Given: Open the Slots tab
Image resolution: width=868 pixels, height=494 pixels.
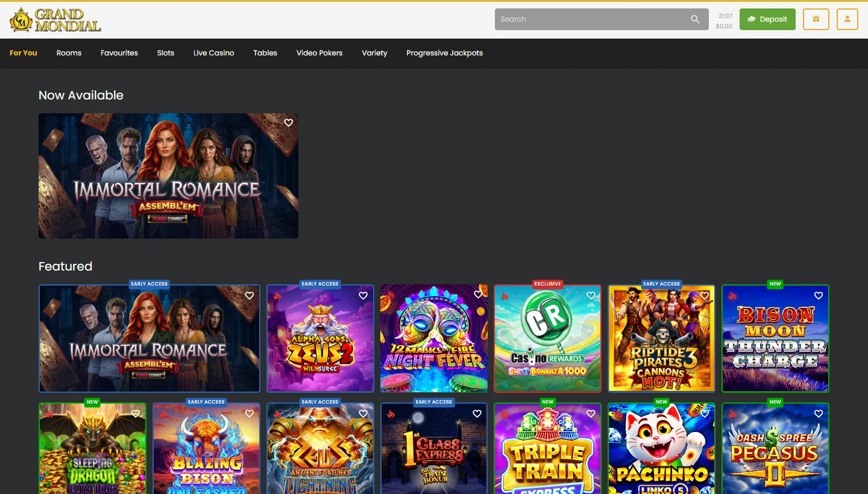Looking at the screenshot, I should tap(166, 53).
